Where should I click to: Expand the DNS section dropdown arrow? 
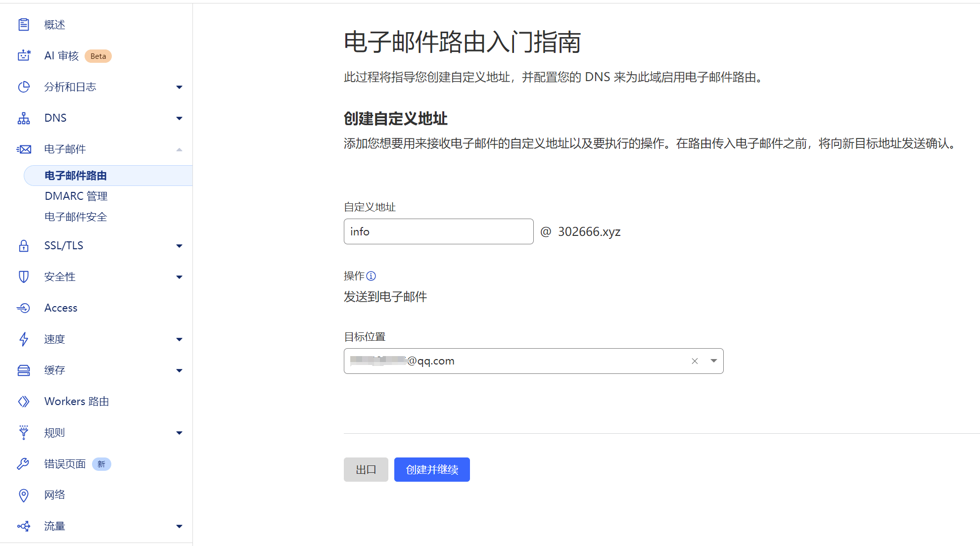[x=179, y=118]
